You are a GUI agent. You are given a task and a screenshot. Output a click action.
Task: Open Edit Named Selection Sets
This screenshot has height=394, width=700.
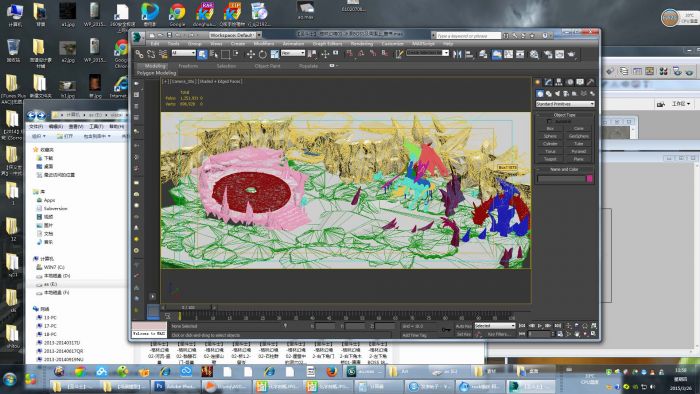tap(399, 54)
